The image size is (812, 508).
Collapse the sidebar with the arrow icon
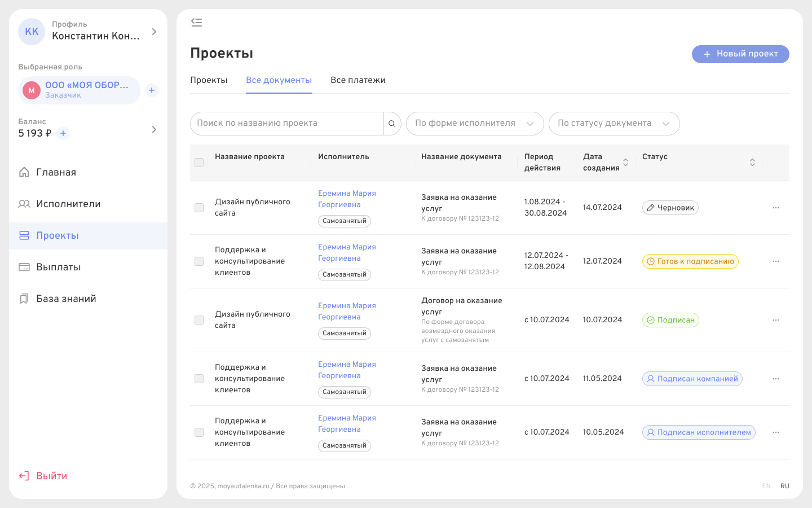point(197,22)
